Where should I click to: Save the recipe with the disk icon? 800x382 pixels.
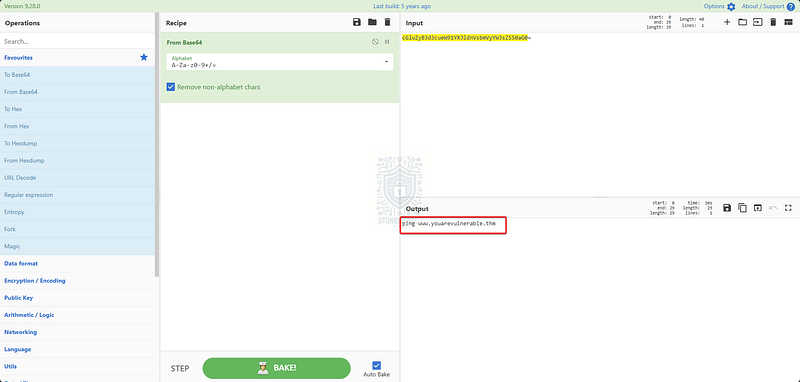[x=357, y=22]
